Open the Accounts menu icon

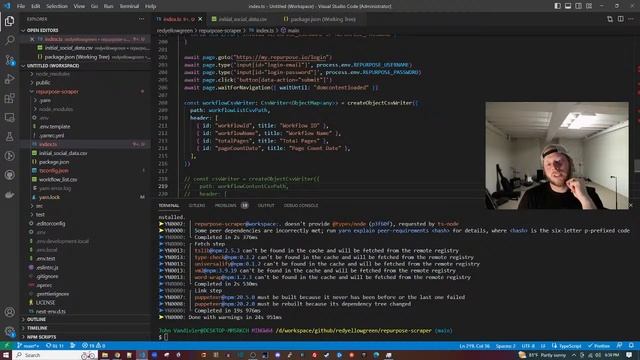point(9,312)
